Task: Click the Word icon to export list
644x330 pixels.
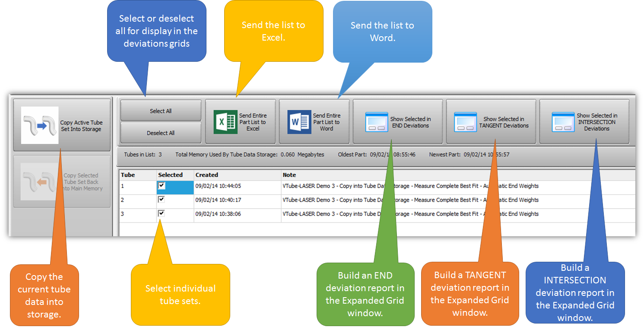Action: point(299,122)
